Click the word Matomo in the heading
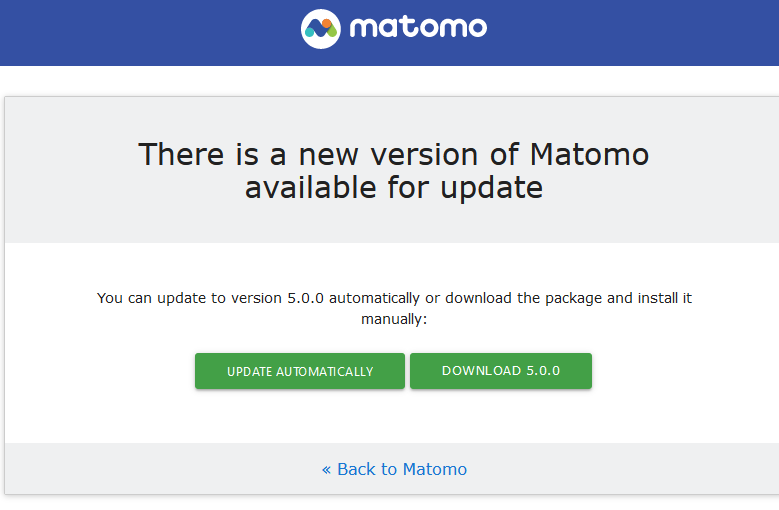Viewport: 779px width, 510px height. point(589,155)
